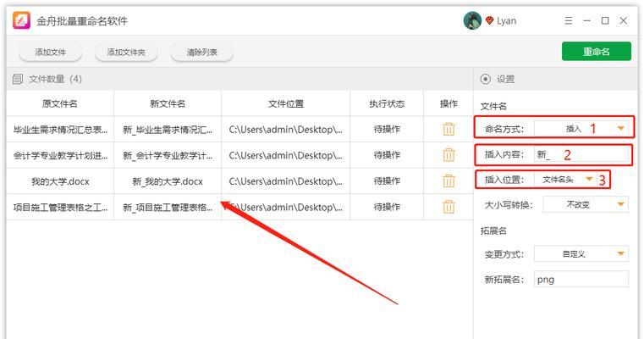Click the Lyan username text
Screen dimensions: 644x339
506,21
